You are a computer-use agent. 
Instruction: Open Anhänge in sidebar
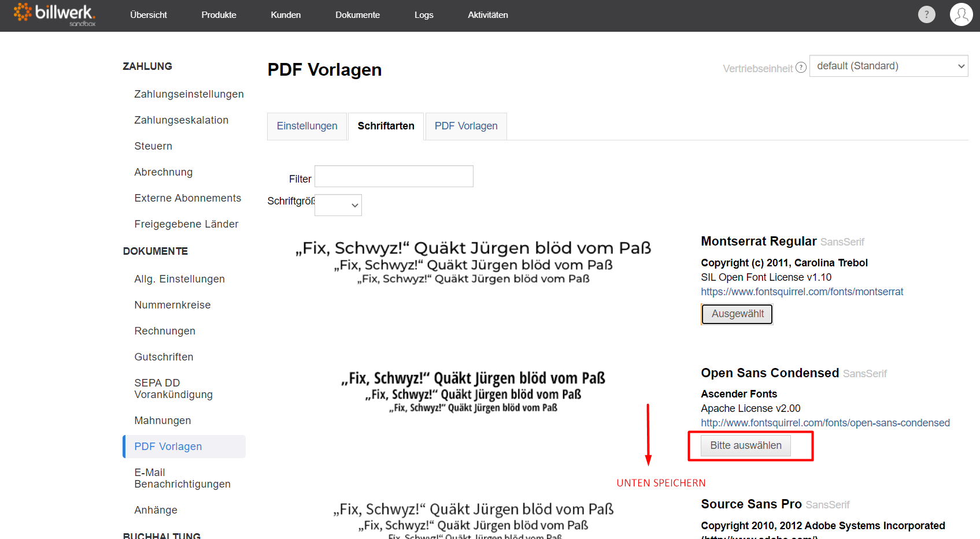coord(156,510)
